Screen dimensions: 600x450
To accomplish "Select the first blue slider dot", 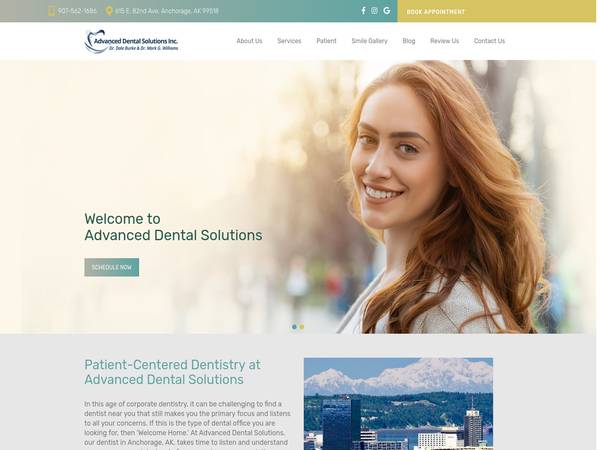I will 294,327.
